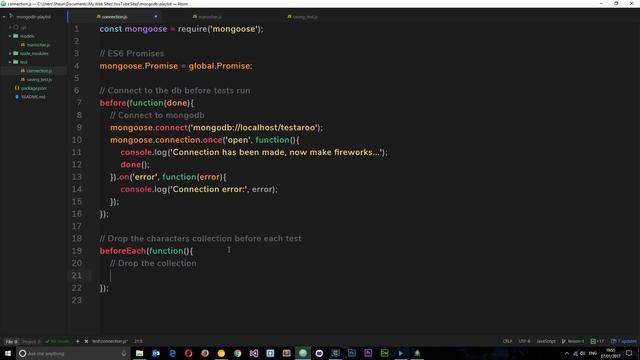Click the system clock in taskbar
The height and width of the screenshot is (360, 640).
[611, 353]
